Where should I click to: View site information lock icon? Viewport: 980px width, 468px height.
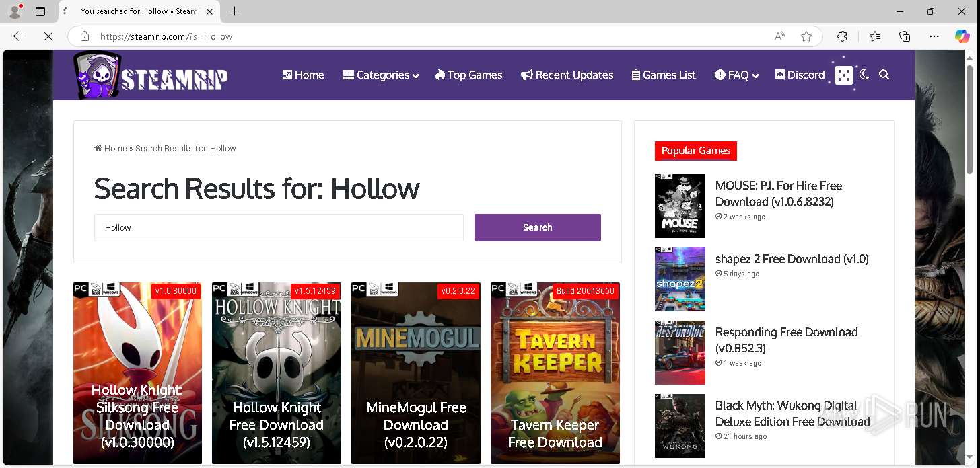(85, 36)
